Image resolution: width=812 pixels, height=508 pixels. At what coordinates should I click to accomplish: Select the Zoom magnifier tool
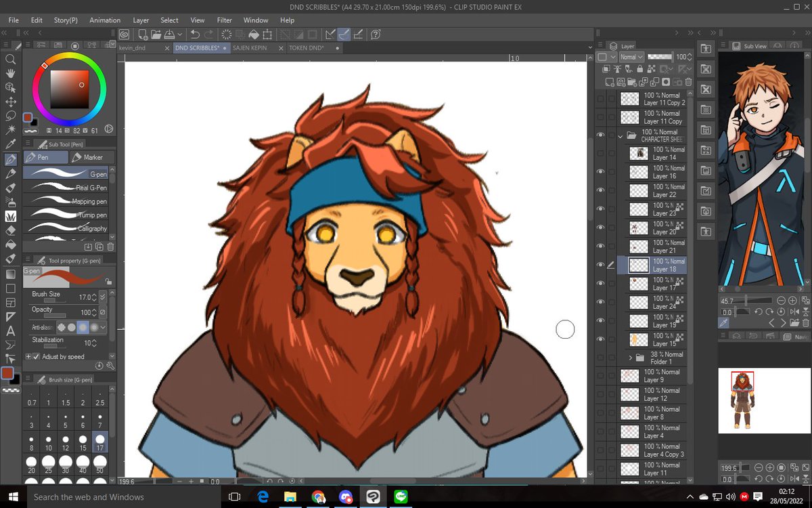tap(11, 59)
